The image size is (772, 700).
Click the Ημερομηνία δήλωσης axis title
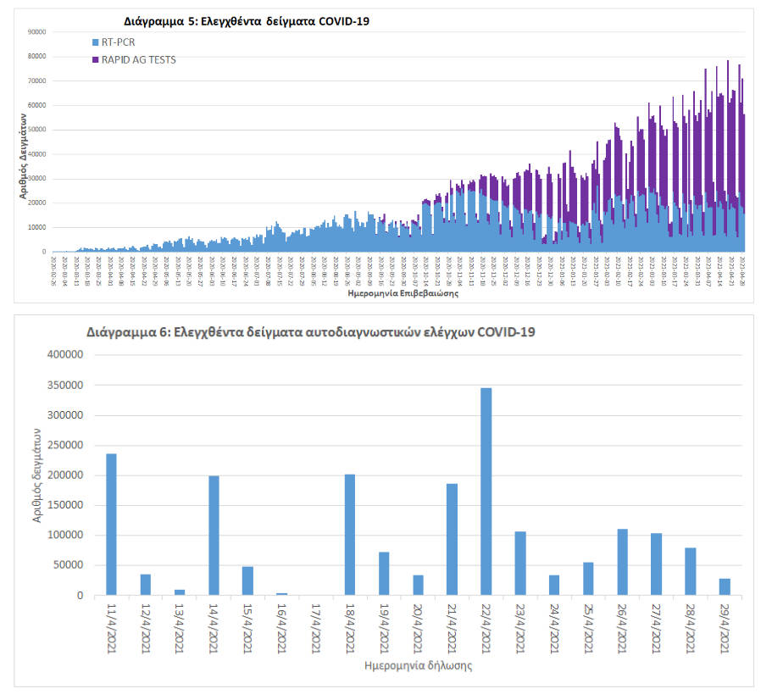pos(419,665)
